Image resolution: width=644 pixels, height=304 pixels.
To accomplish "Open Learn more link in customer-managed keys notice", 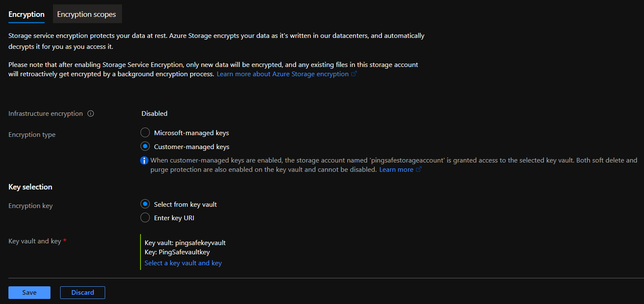I will coord(396,170).
